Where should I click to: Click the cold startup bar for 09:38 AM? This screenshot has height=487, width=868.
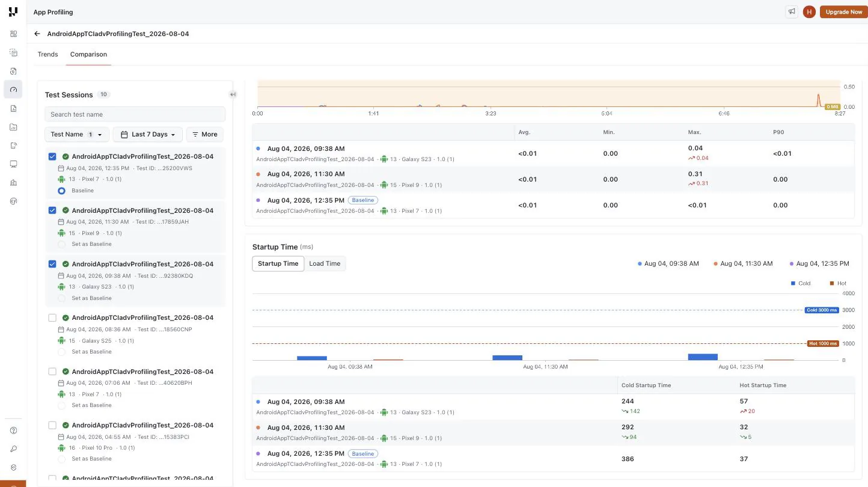[x=312, y=358]
